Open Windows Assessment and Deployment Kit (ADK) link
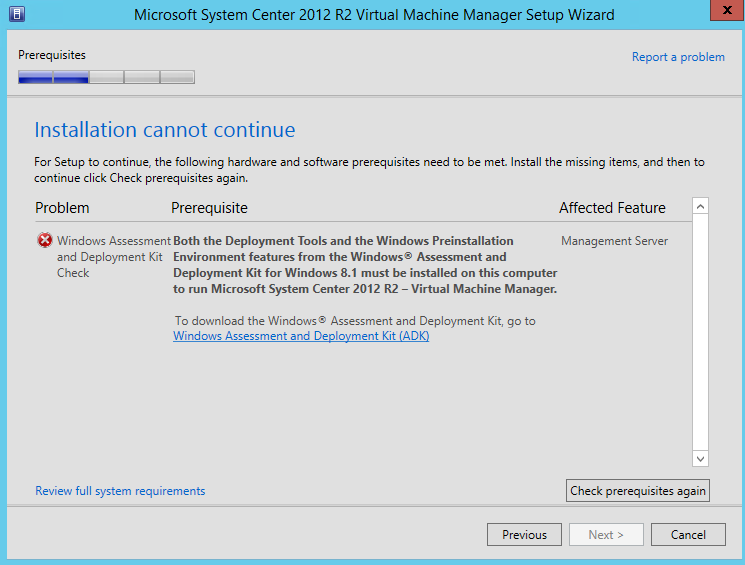745x565 pixels. [x=301, y=336]
